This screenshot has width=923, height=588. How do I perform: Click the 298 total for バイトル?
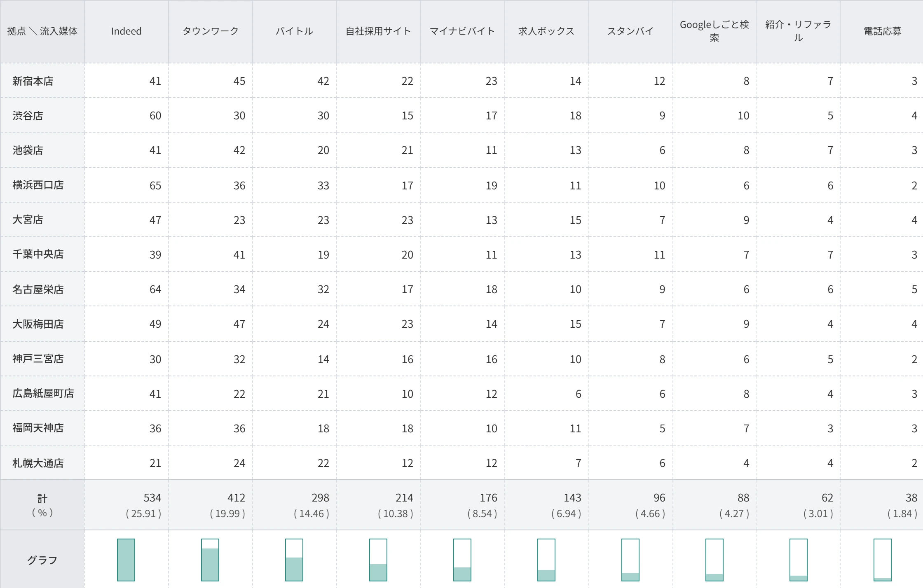320,498
